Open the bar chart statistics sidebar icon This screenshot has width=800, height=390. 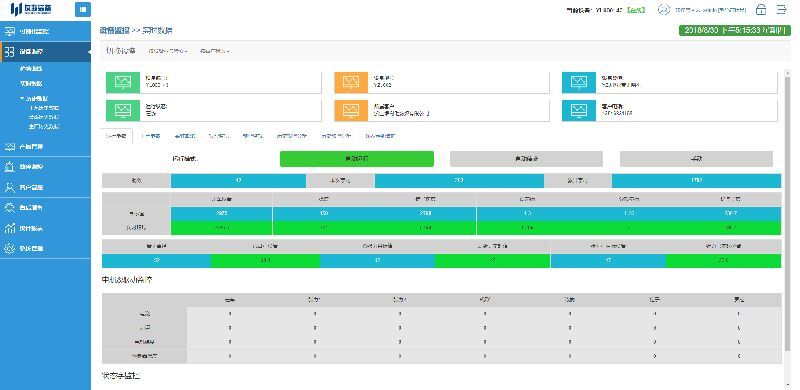(9, 228)
